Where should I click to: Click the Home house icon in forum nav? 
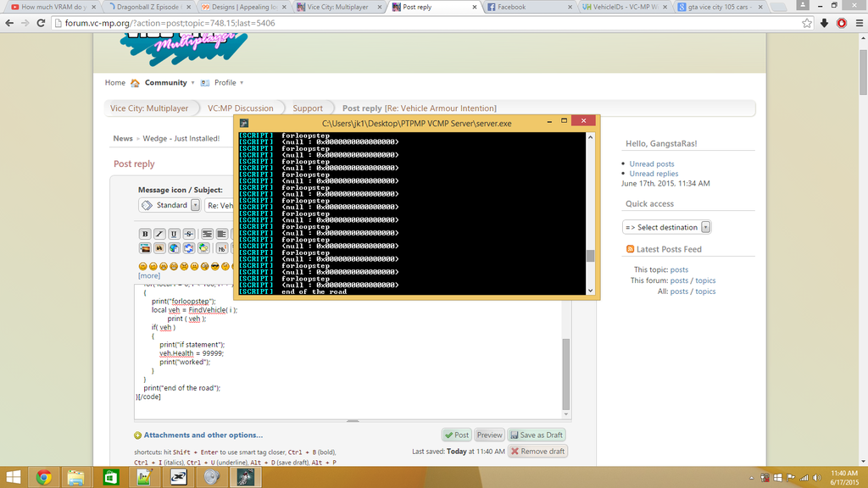point(135,83)
